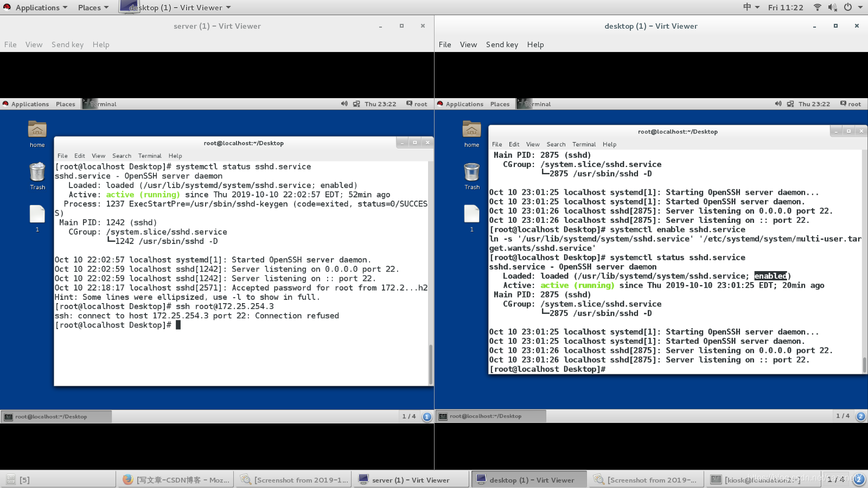Image resolution: width=868 pixels, height=488 pixels.
Task: Open View menu in server (1) Virt Viewer
Action: click(x=34, y=44)
